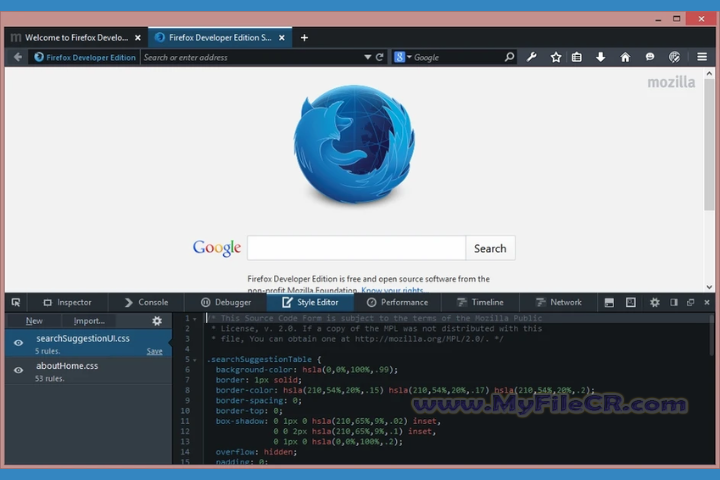
Task: Click the .searchSuggestionTable selector in code
Action: point(259,359)
